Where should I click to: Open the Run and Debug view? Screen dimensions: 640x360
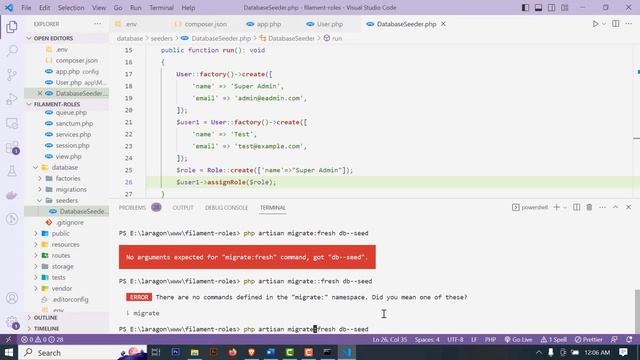point(12,99)
